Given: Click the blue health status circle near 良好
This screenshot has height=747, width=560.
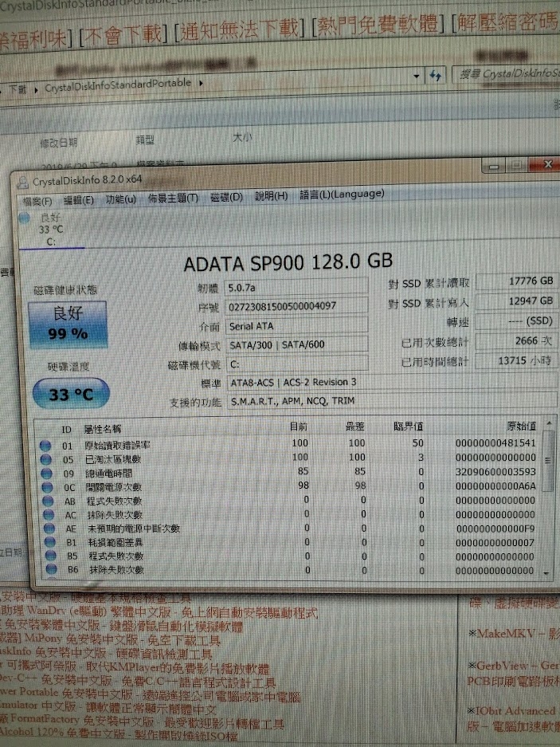Looking at the screenshot, I should 25,218.
